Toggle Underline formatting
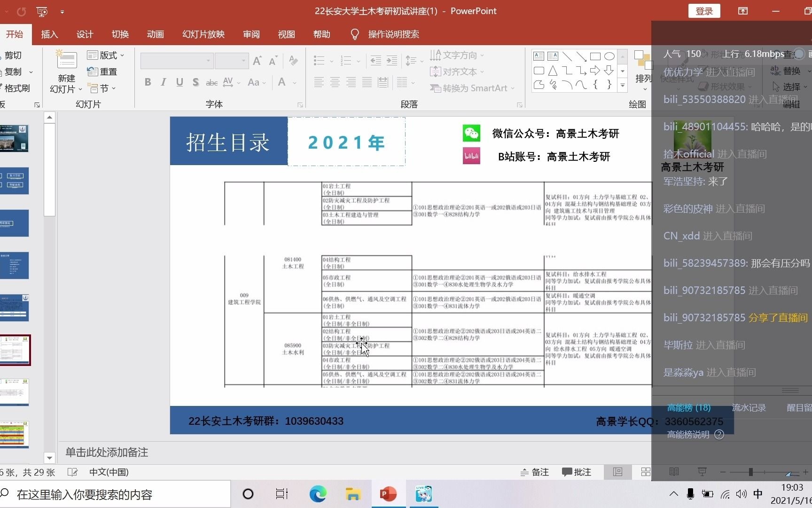This screenshot has height=508, width=812. [x=180, y=82]
